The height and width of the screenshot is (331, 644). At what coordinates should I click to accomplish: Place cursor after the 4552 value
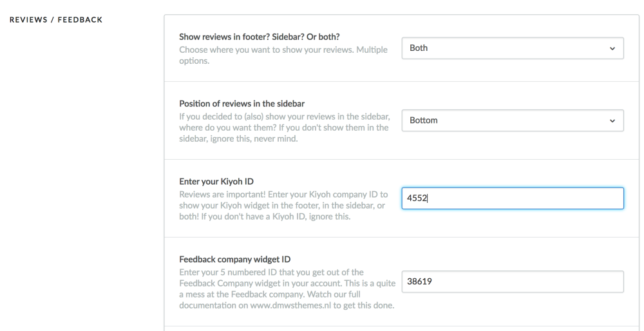[x=428, y=198]
